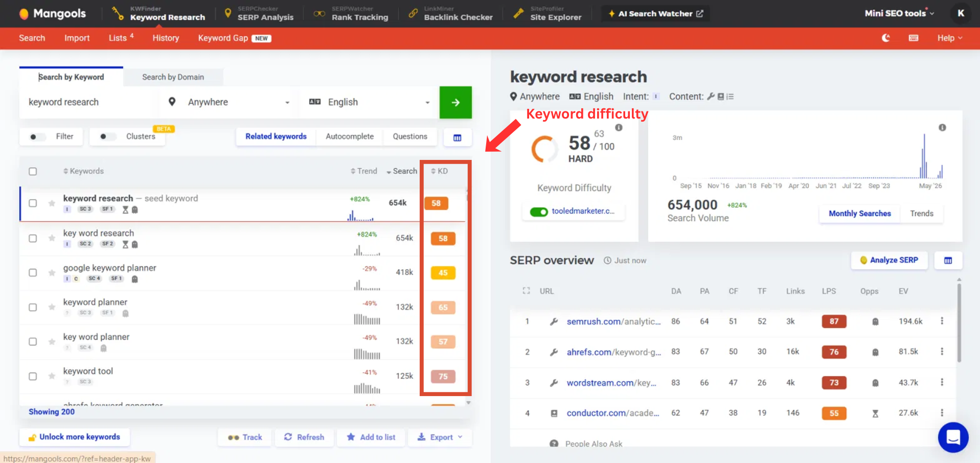Select all keywords header checkbox

33,171
